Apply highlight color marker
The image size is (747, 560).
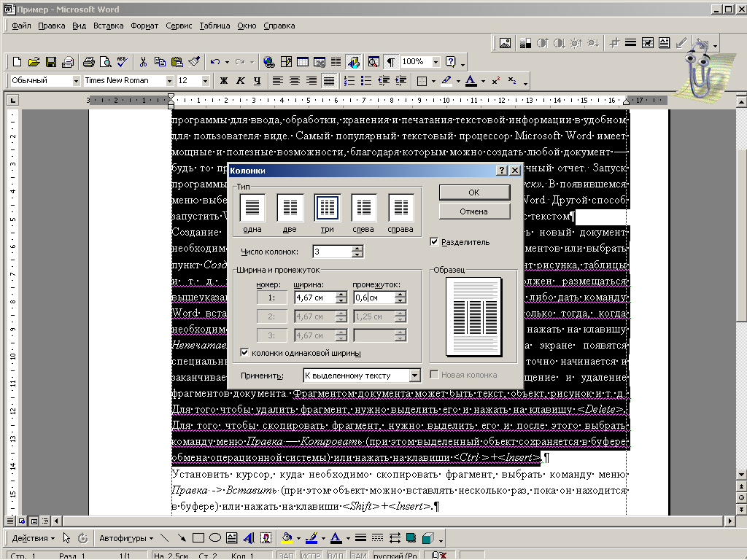(x=446, y=81)
